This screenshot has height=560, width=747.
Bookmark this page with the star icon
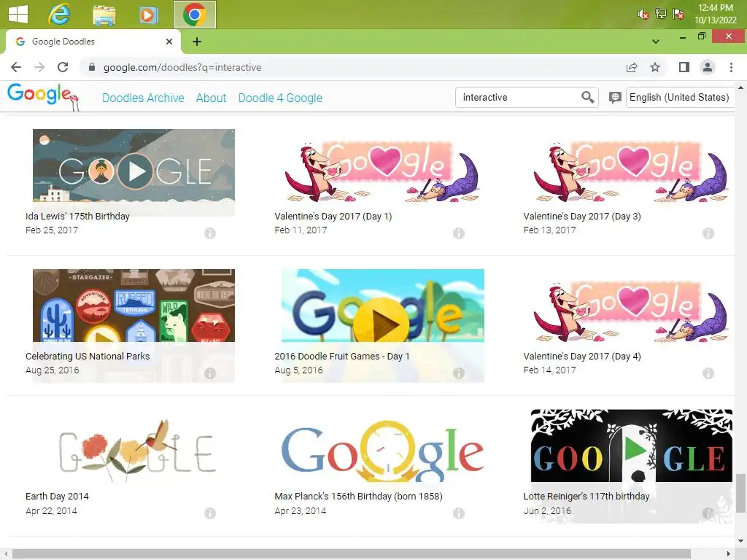tap(655, 67)
